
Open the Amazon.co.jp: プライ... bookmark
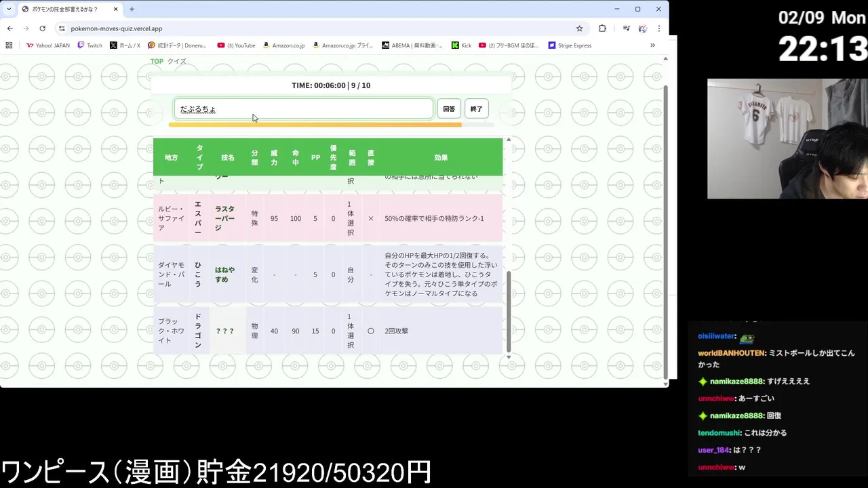pyautogui.click(x=342, y=45)
